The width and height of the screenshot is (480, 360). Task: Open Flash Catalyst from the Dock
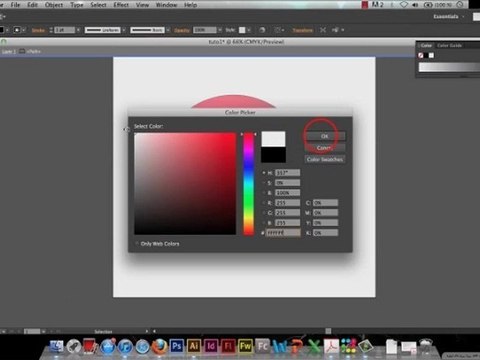[263, 346]
